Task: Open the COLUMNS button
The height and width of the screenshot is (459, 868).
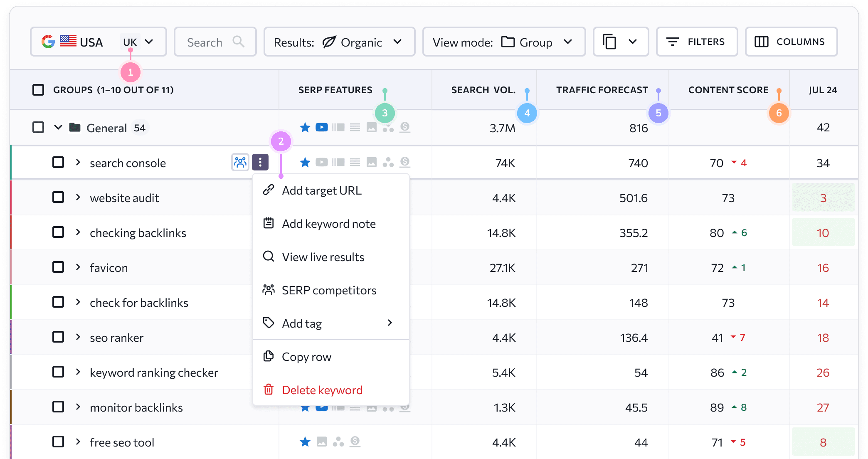Action: (791, 42)
